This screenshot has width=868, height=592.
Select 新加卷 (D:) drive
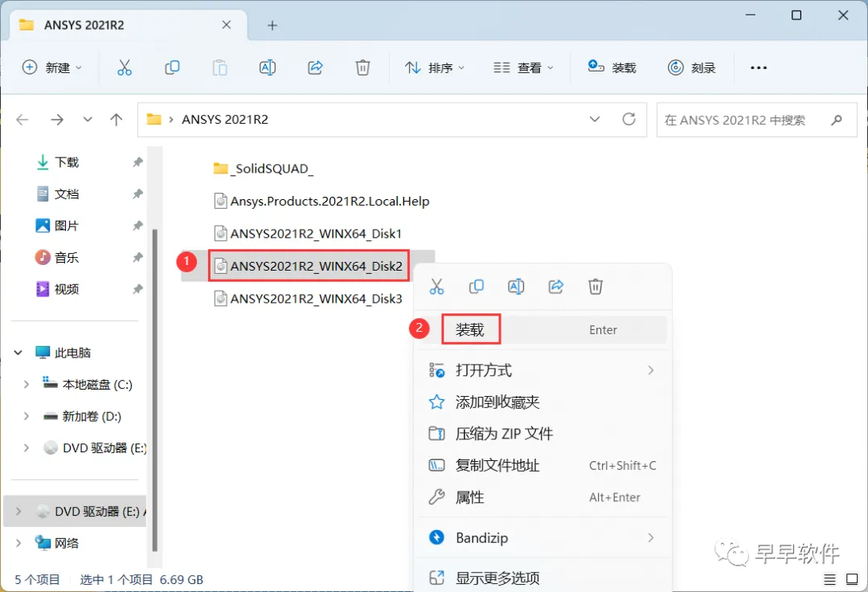pos(83,416)
